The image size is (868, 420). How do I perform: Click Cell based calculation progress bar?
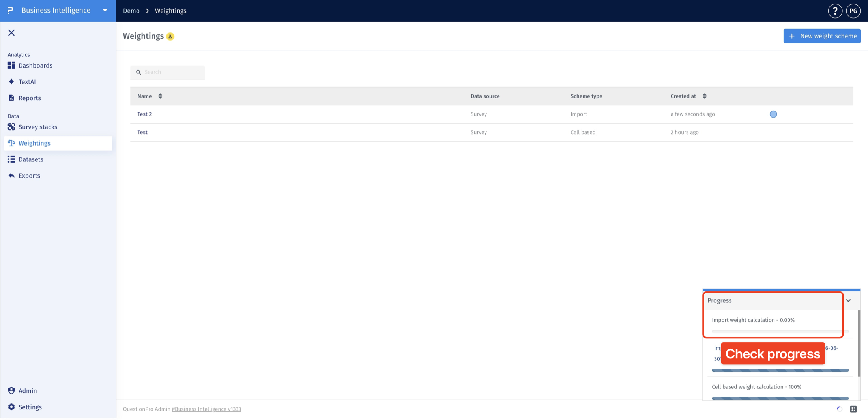[x=780, y=398]
